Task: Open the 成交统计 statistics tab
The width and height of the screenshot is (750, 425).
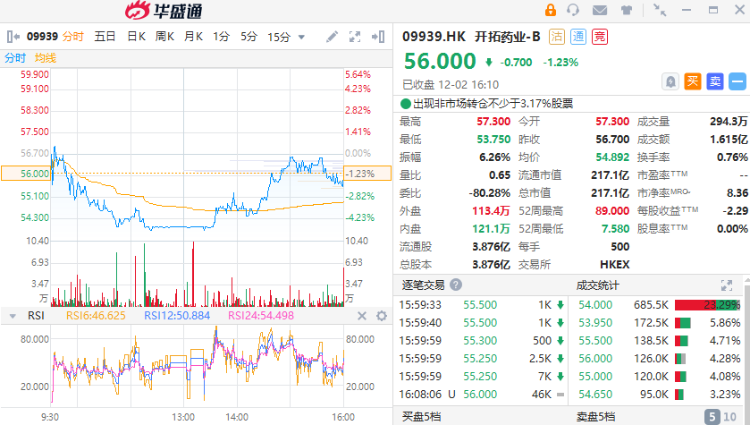Action: click(597, 285)
